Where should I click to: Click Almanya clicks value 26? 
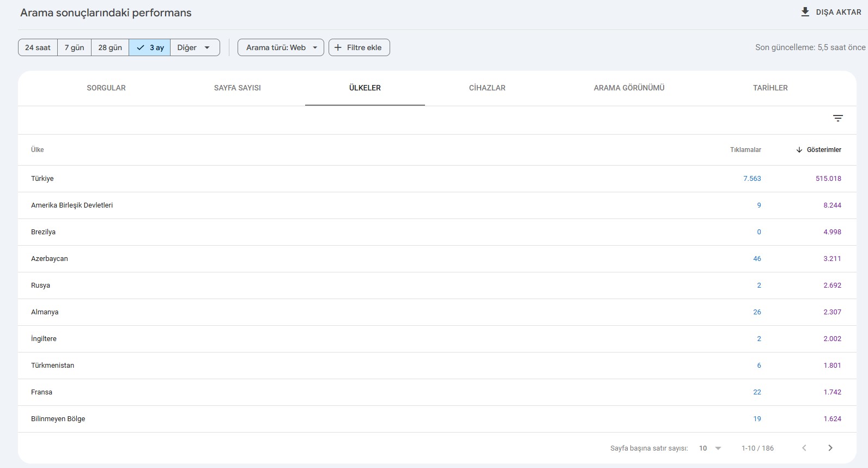[x=757, y=312]
